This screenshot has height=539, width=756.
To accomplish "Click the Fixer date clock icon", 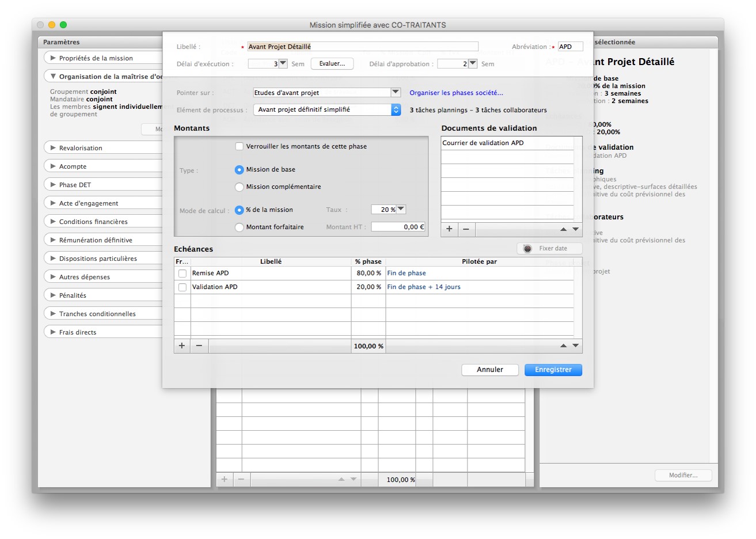I will click(x=527, y=248).
